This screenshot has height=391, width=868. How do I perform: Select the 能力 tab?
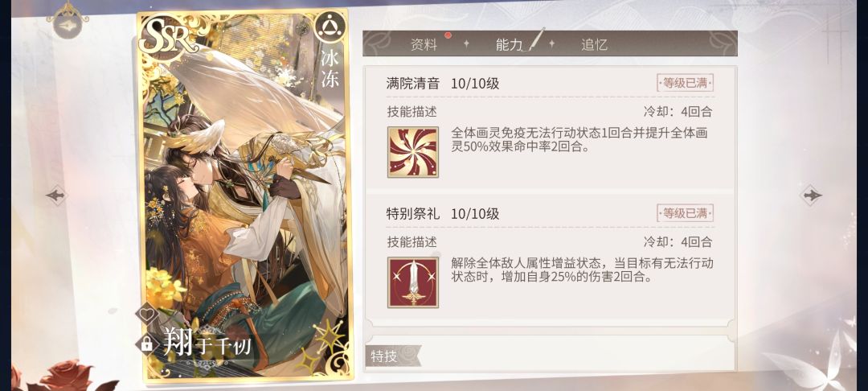tap(509, 45)
